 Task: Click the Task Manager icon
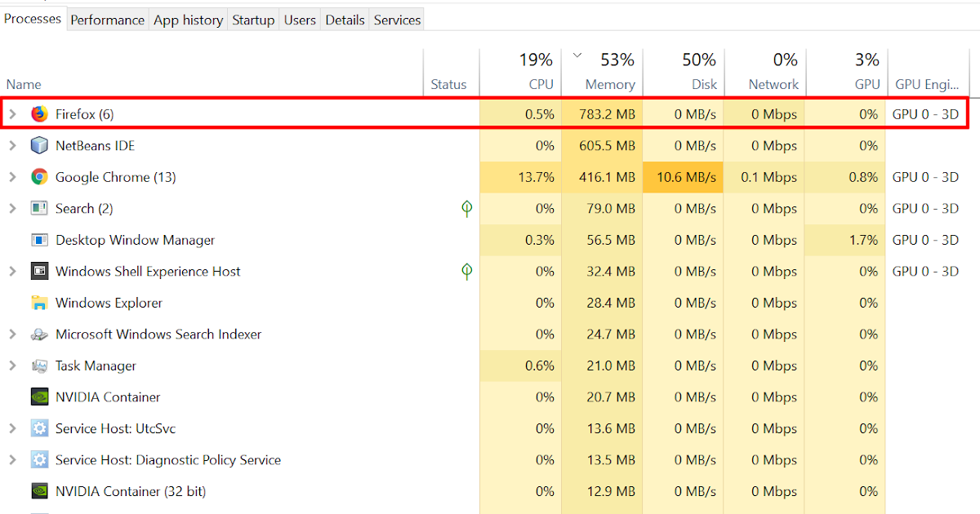[x=38, y=366]
